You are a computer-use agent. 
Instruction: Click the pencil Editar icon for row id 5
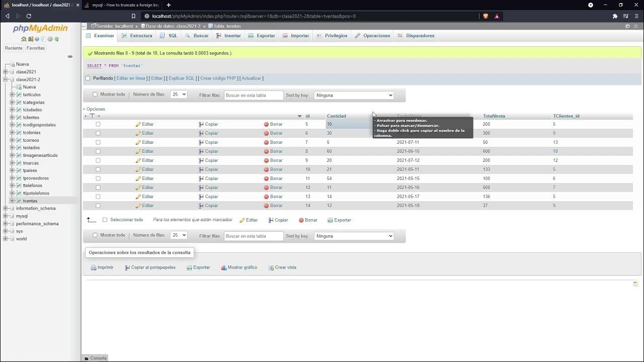point(138,124)
